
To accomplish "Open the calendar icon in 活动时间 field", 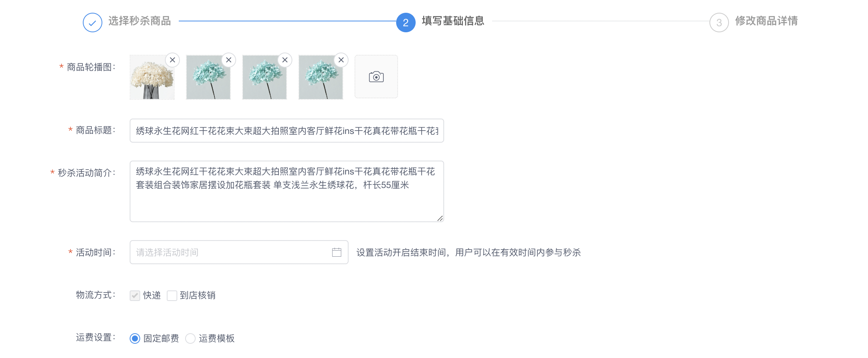I will (337, 252).
